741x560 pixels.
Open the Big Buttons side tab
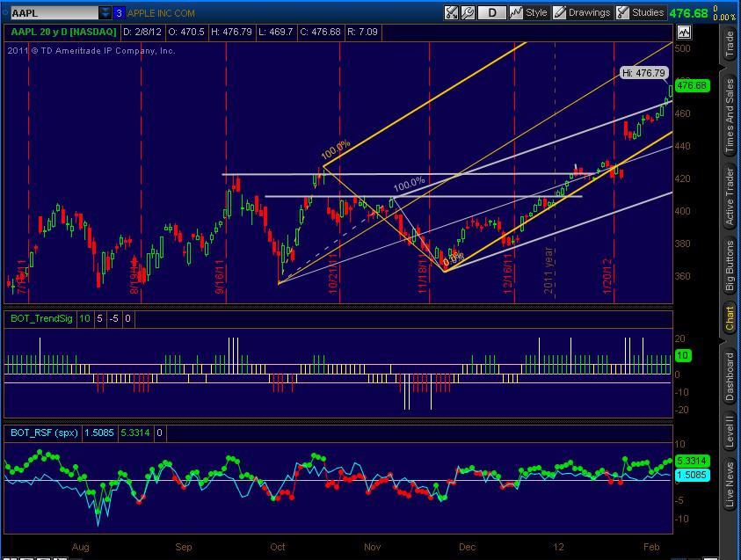coord(730,266)
